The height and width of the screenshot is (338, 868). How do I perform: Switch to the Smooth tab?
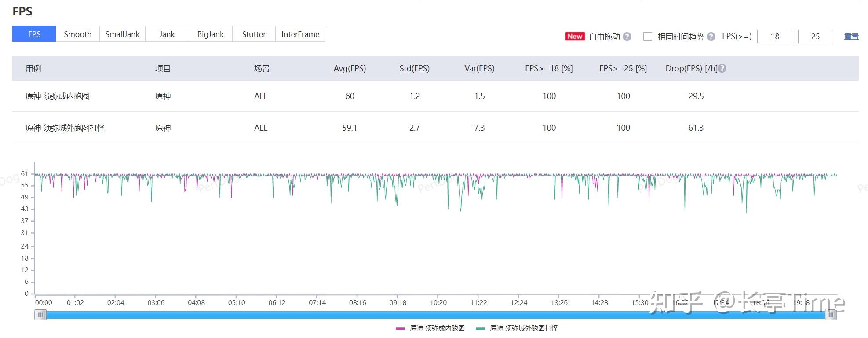pos(77,34)
